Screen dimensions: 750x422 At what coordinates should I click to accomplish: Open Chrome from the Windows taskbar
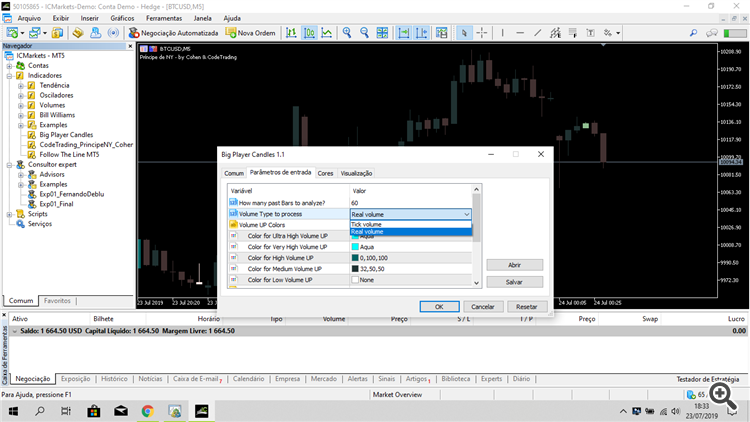(147, 411)
